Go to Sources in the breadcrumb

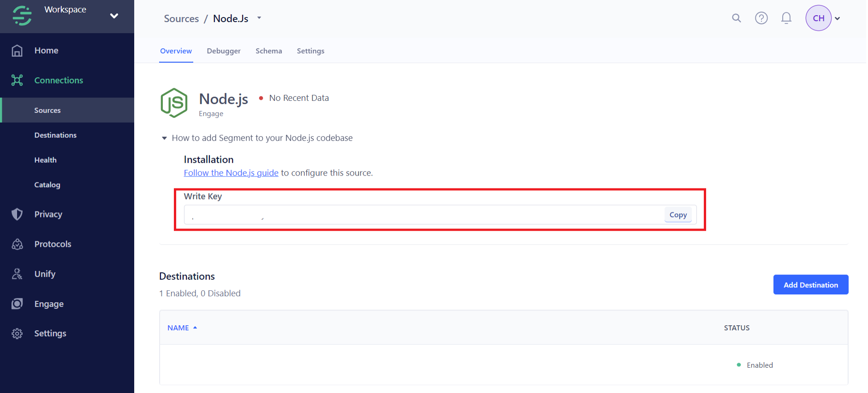pos(181,18)
